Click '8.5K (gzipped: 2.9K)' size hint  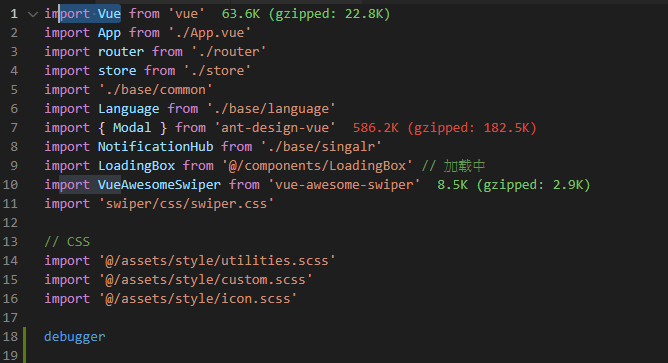pyautogui.click(x=514, y=184)
